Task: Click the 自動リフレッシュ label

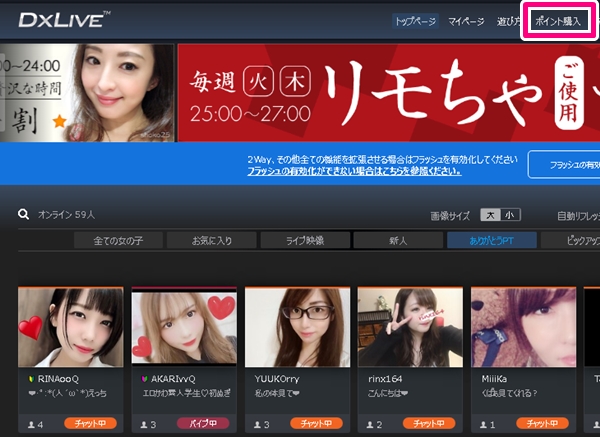Action: point(579,216)
